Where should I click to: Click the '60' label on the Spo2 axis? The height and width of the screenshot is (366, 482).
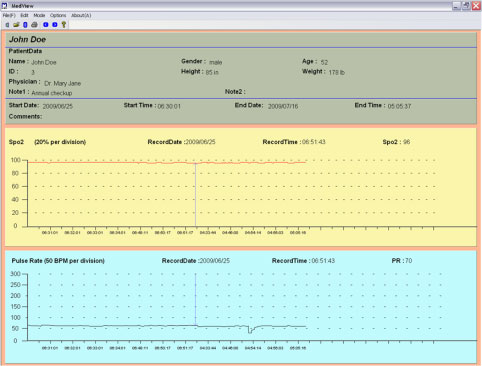coord(15,186)
